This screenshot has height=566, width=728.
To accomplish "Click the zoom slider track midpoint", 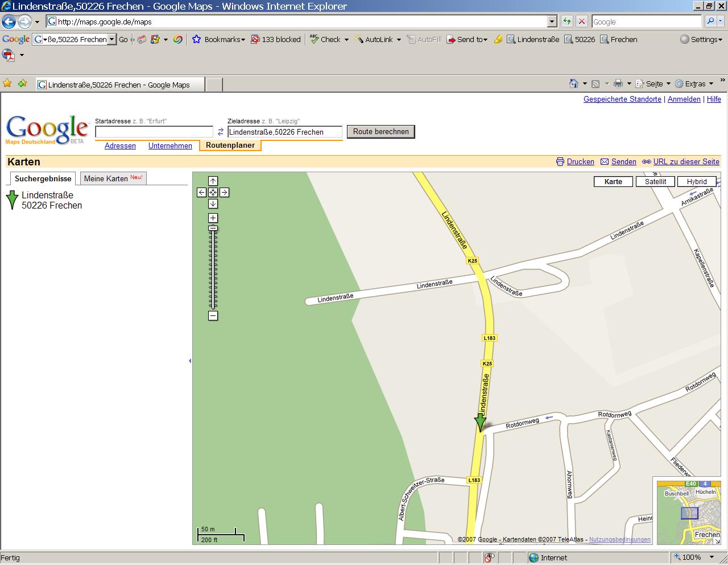I will [x=213, y=268].
